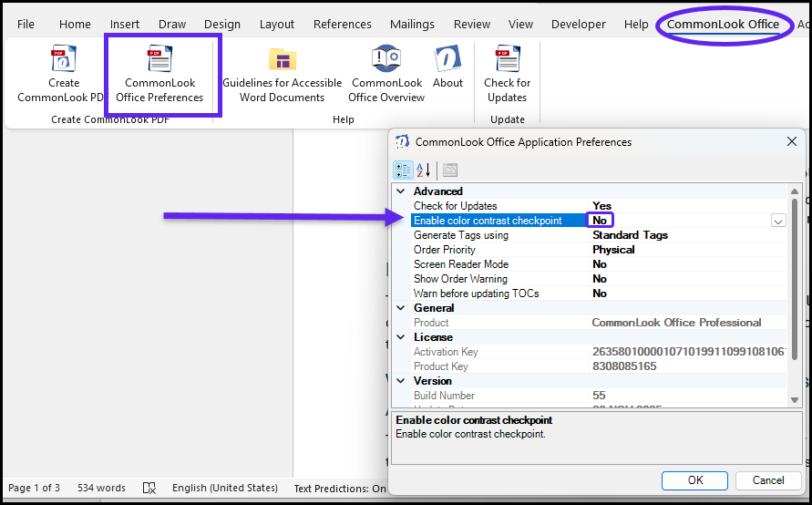812x505 pixels.
Task: Switch to the Draw tab
Action: coord(172,25)
